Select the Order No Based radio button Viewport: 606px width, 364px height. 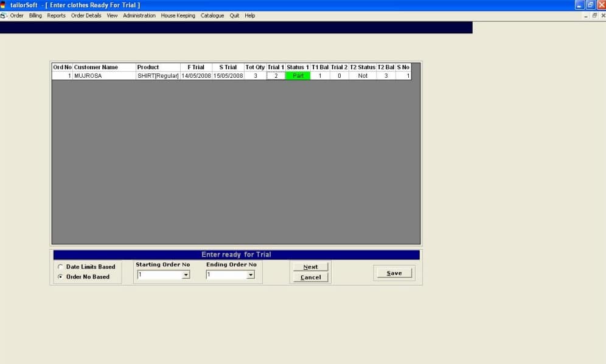(60, 276)
